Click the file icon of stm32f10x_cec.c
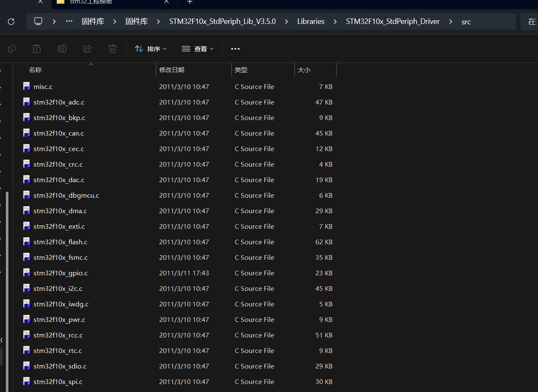 27,149
